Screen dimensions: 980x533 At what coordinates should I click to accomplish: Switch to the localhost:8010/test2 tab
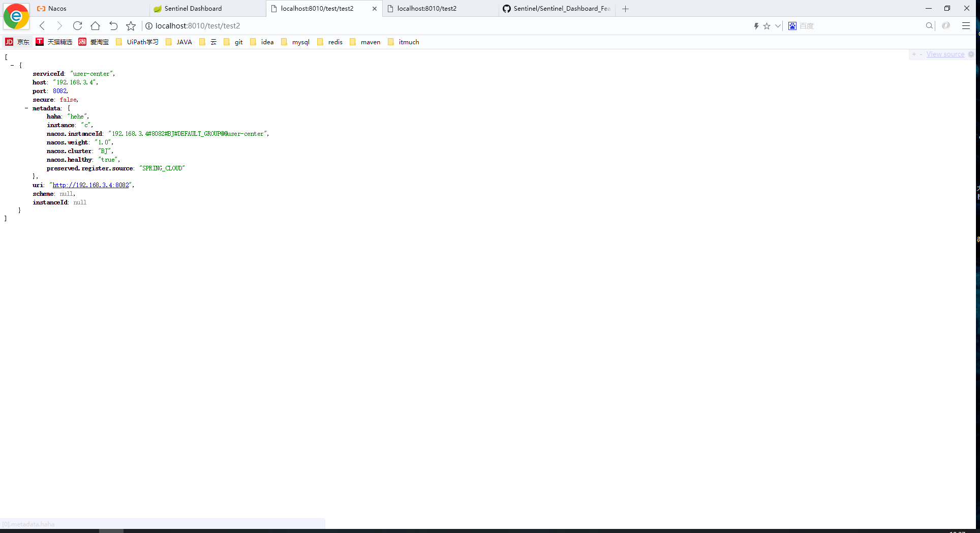click(x=440, y=9)
